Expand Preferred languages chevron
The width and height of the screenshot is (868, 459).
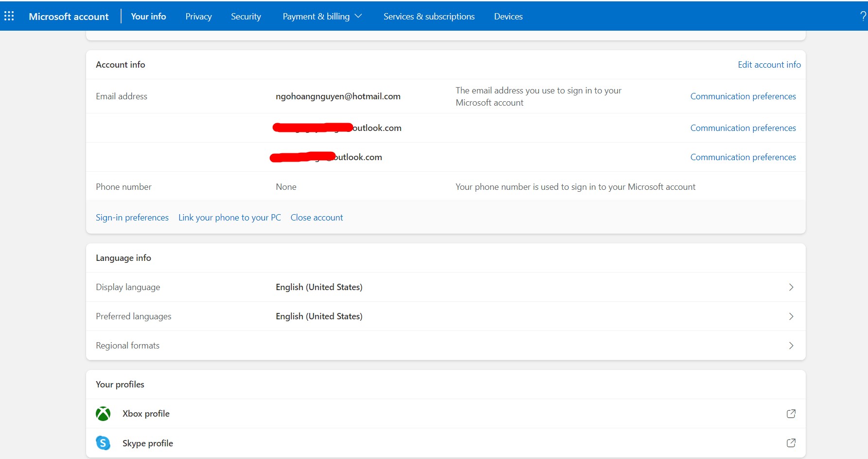[x=791, y=316]
